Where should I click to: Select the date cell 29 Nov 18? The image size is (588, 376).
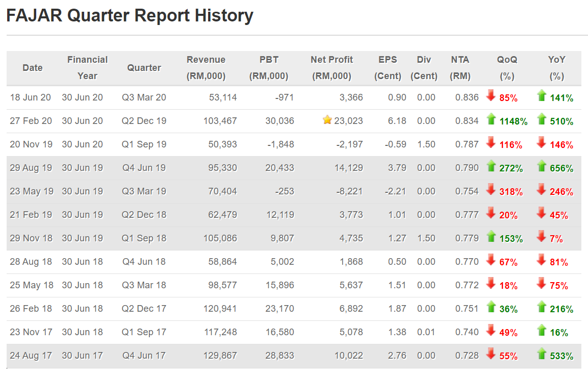click(31, 238)
